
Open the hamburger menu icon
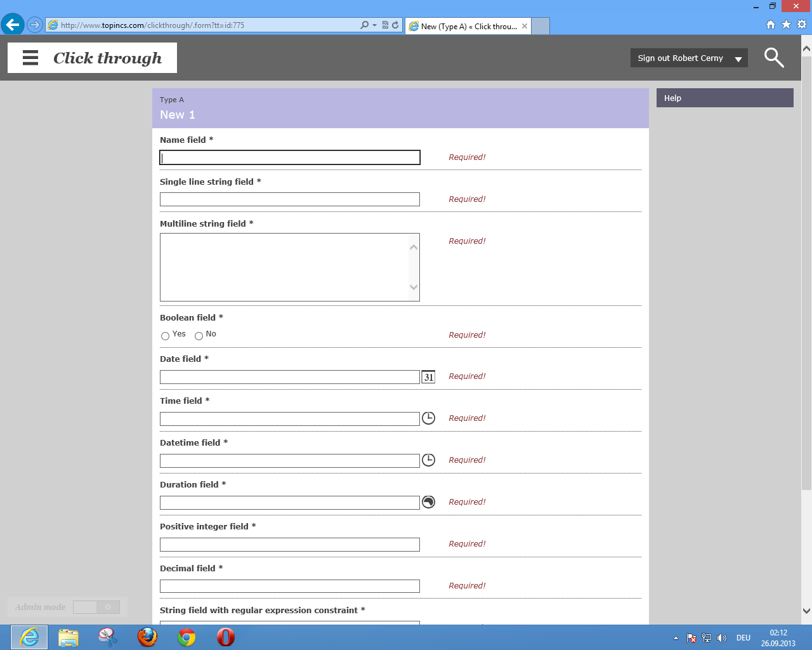click(30, 58)
